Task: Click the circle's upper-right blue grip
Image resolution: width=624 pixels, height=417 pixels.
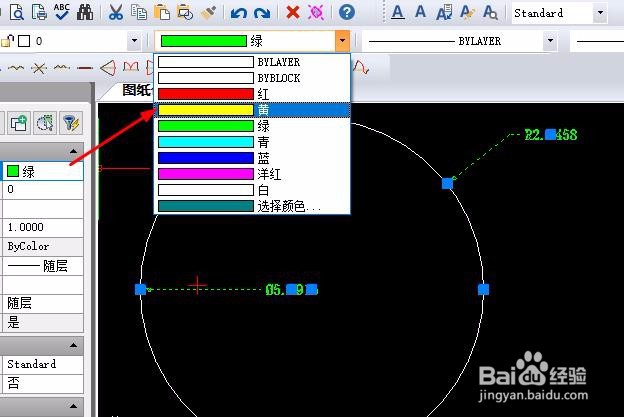Action: pos(447,183)
